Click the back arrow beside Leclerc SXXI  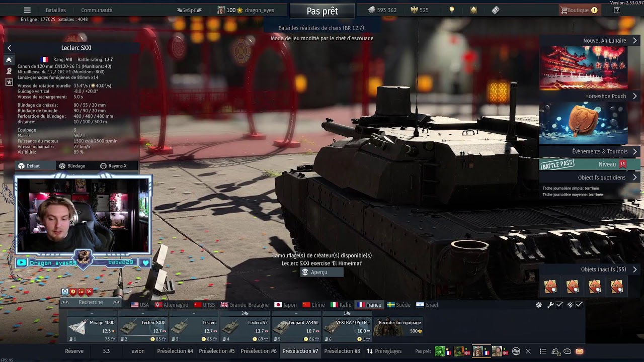pos(9,48)
